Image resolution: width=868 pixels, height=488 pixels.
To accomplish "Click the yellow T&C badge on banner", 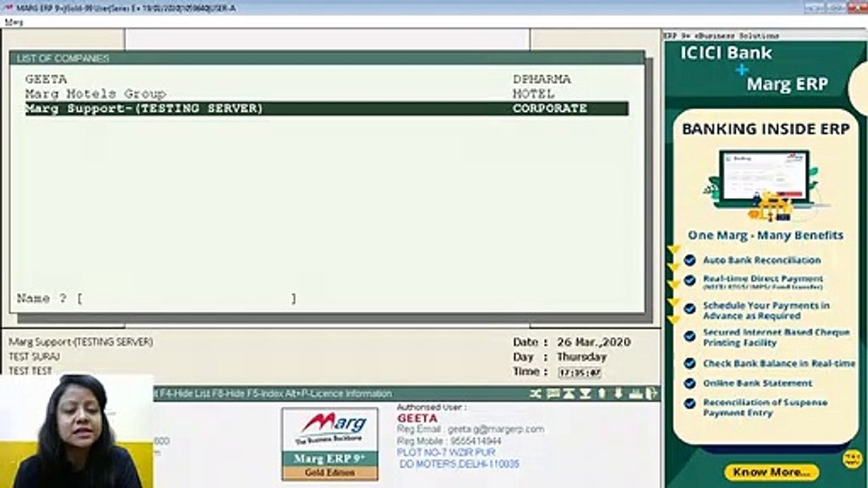I will coord(852,459).
